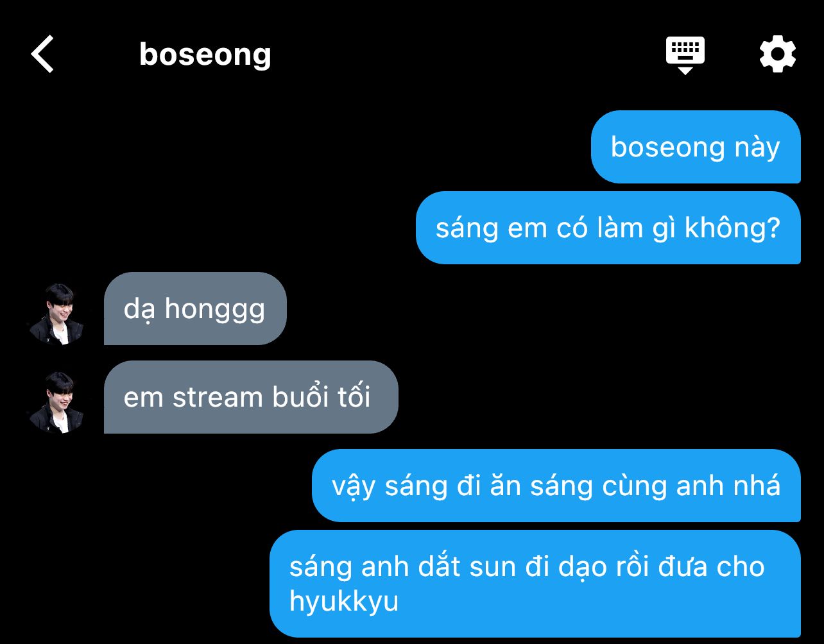Image resolution: width=824 pixels, height=644 pixels.
Task: Select the 'em stream buổi tối' message
Action: pos(251,397)
